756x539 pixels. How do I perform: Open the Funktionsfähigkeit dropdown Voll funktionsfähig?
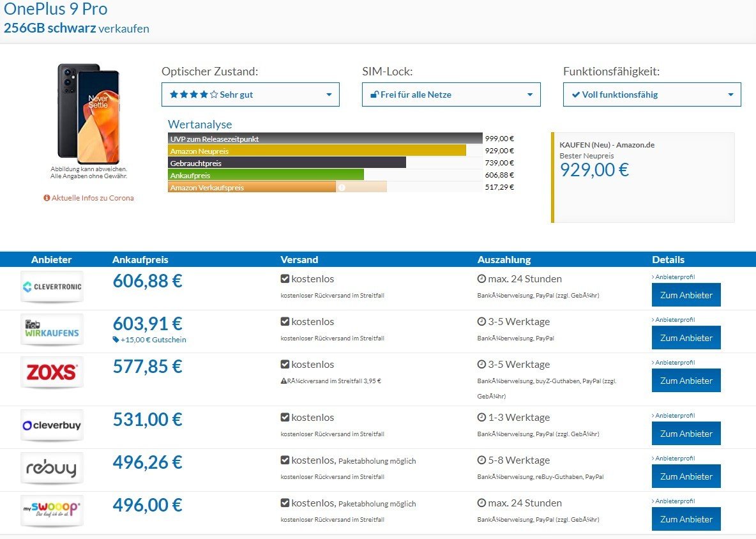click(x=652, y=95)
